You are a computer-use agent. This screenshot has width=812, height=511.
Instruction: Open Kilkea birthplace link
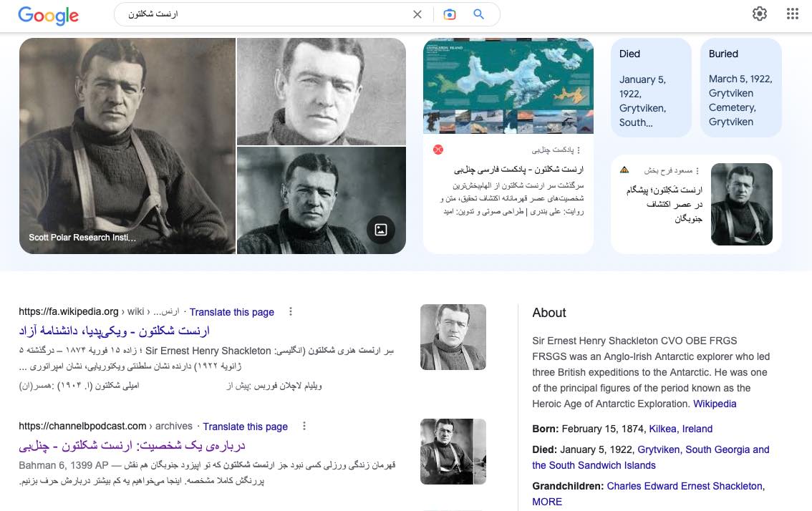pyautogui.click(x=662, y=429)
